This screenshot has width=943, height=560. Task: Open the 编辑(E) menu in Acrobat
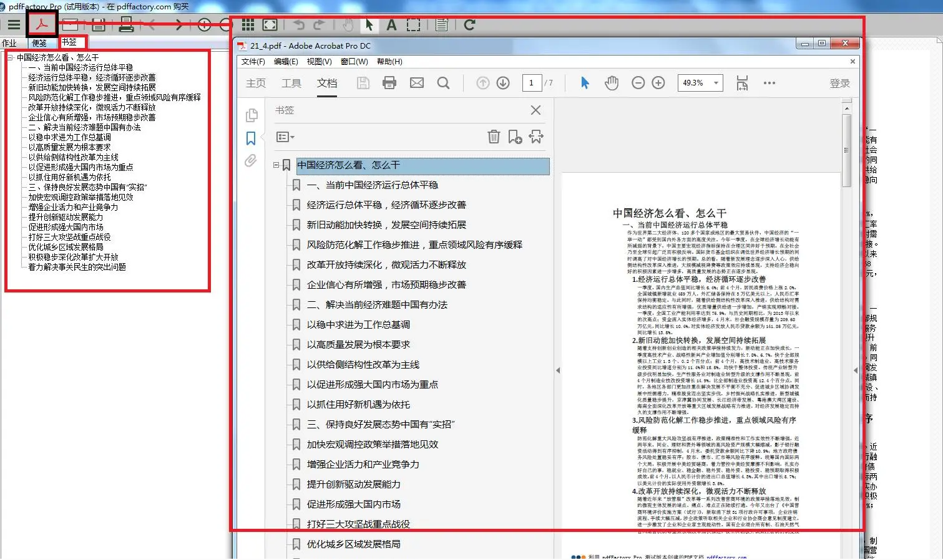click(286, 62)
